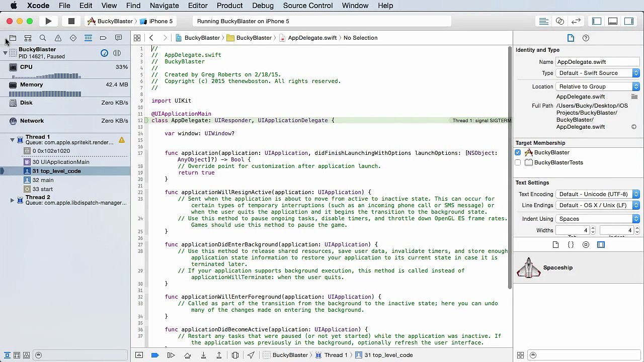Deactivate breakpoints in debug bar
The height and width of the screenshot is (362, 644).
click(155, 355)
